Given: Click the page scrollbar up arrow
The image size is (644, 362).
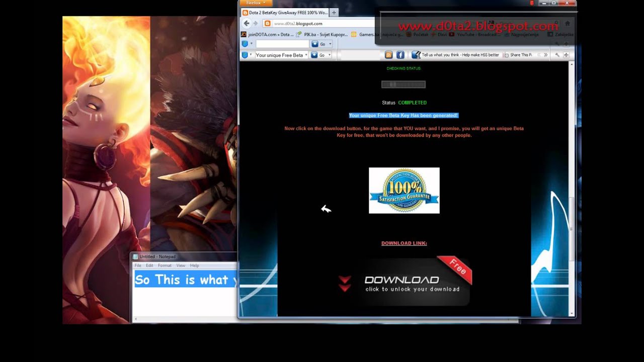Looking at the screenshot, I should pos(572,65).
